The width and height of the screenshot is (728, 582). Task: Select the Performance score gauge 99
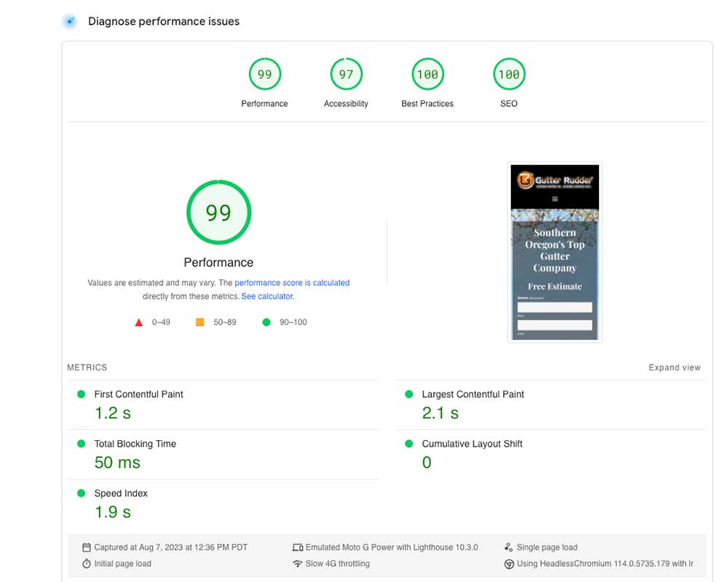pos(264,74)
